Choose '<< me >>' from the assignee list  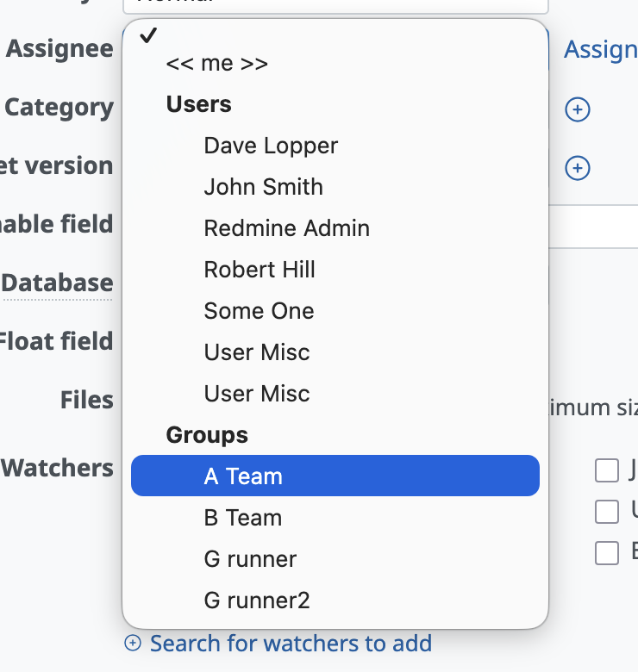coord(216,64)
